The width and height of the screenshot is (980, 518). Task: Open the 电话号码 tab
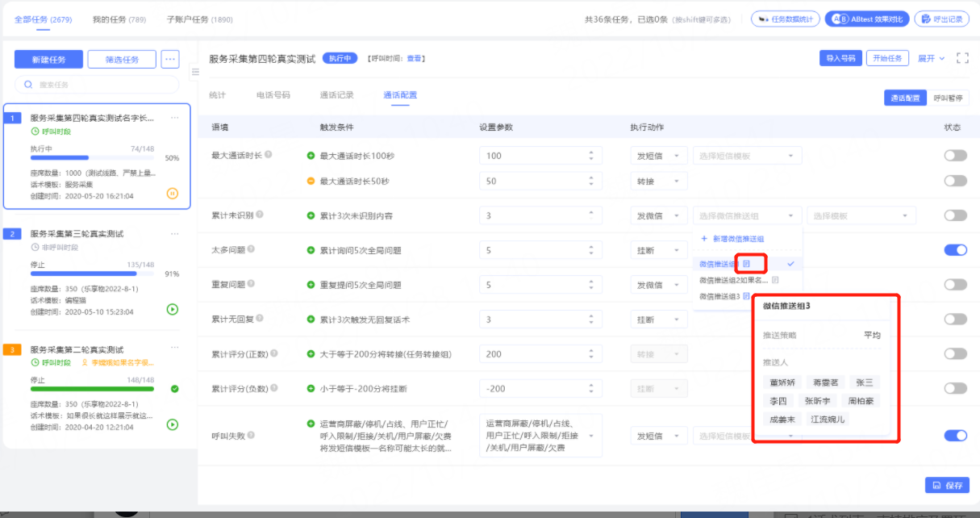[x=273, y=94]
